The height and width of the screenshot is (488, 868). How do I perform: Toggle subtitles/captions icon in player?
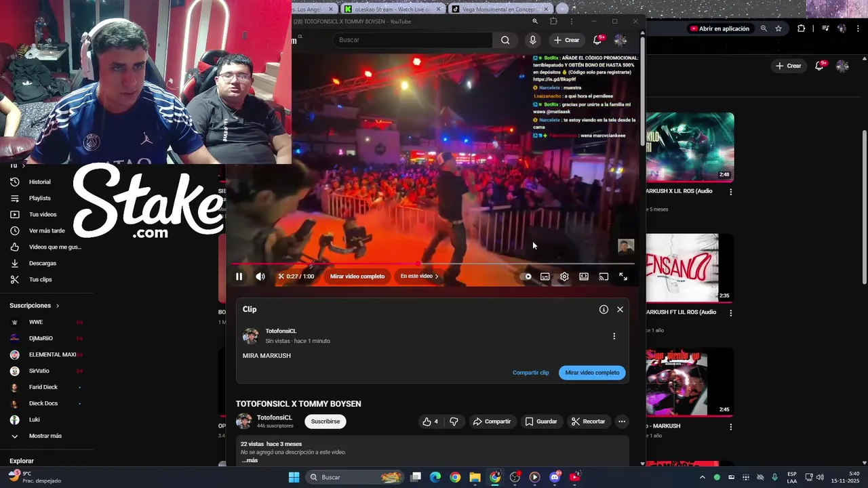545,277
